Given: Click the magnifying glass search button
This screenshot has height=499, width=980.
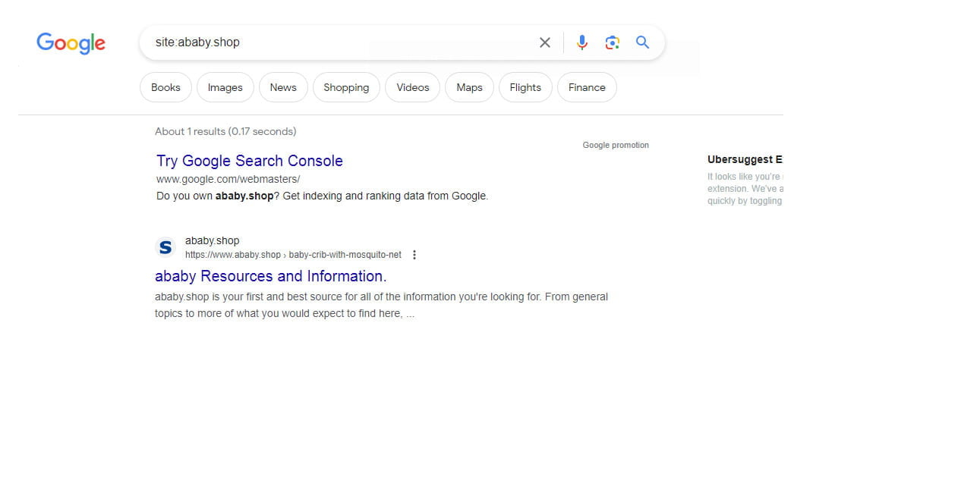Looking at the screenshot, I should 642,42.
